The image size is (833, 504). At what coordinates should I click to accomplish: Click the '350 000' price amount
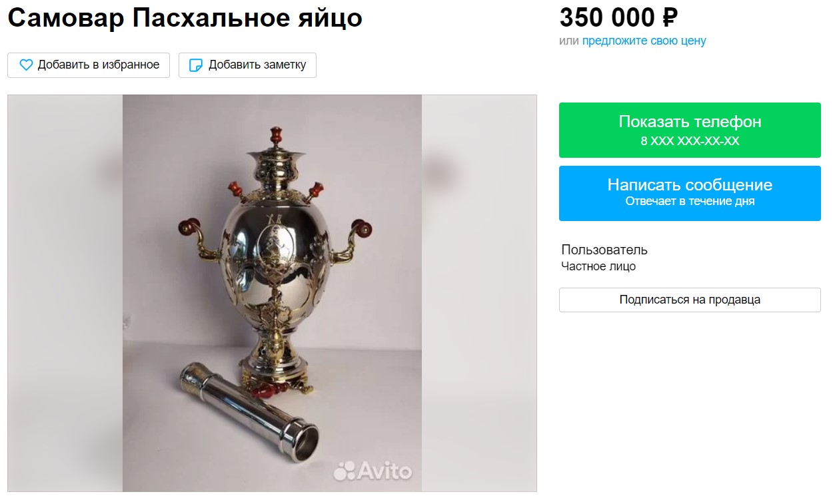606,17
